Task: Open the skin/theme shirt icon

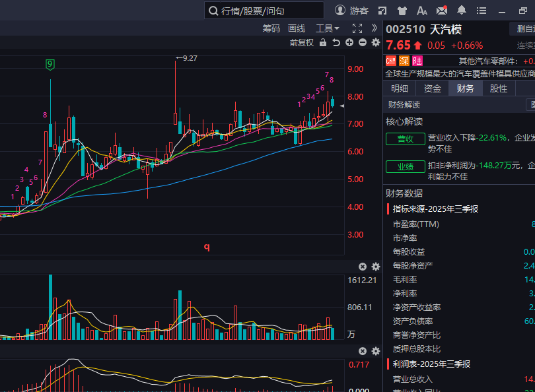Action: coord(402,11)
